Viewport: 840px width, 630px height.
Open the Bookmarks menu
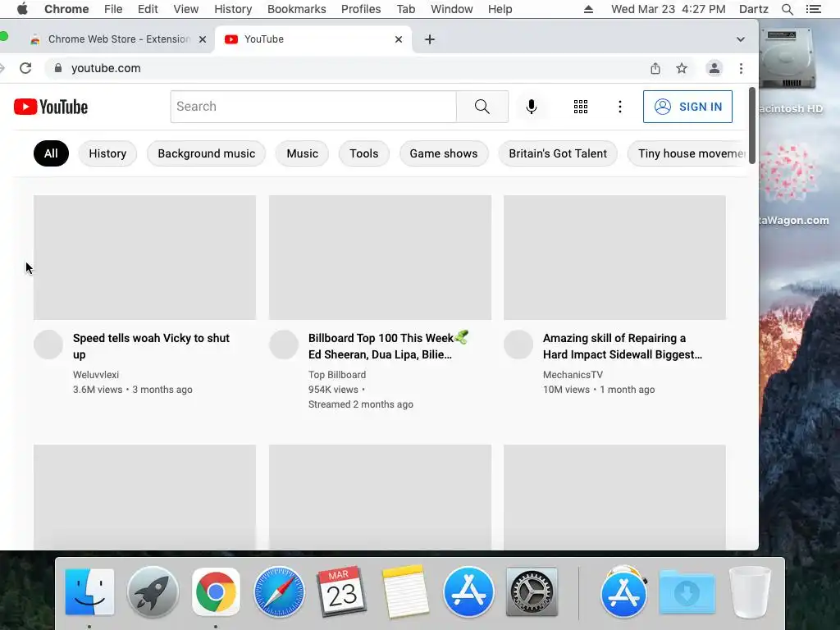click(296, 9)
